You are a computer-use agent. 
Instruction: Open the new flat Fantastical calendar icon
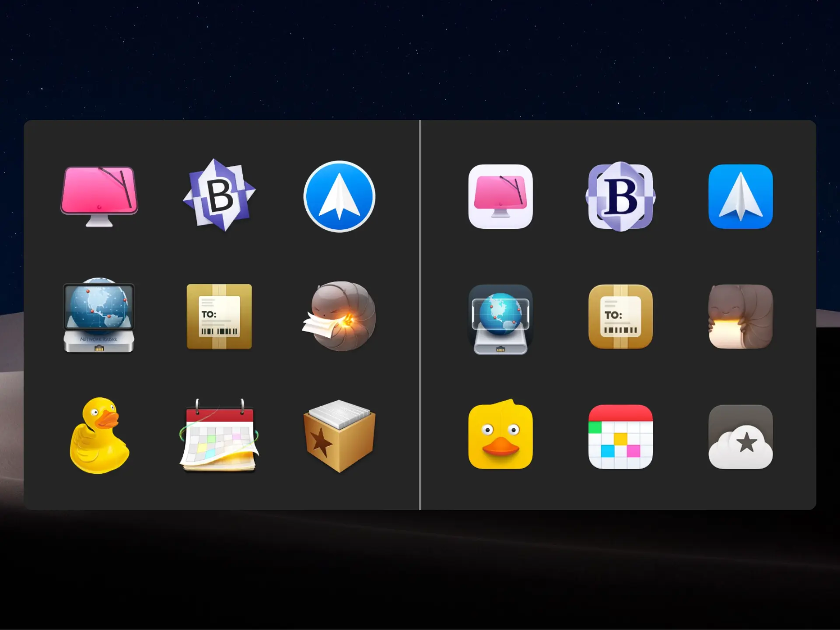coord(620,436)
